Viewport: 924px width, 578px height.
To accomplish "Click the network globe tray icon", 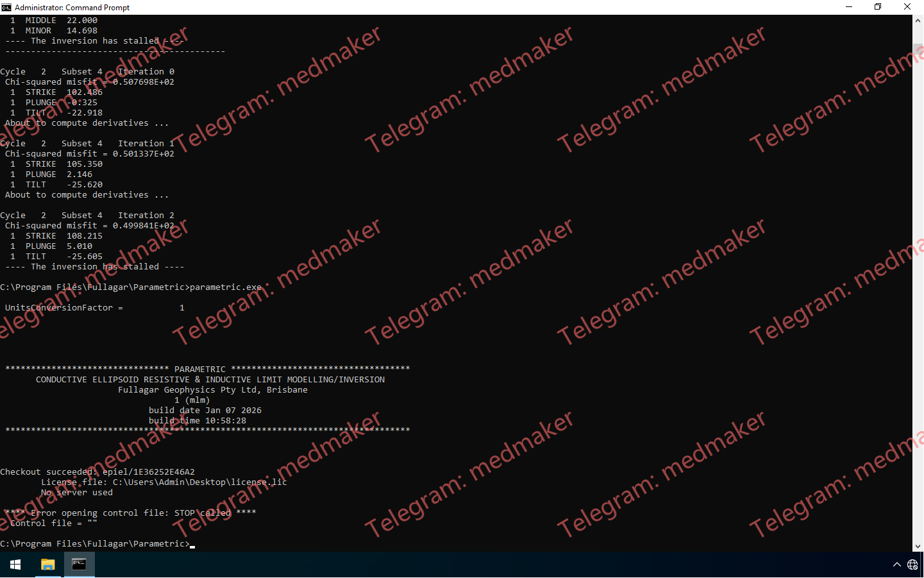I will point(912,565).
